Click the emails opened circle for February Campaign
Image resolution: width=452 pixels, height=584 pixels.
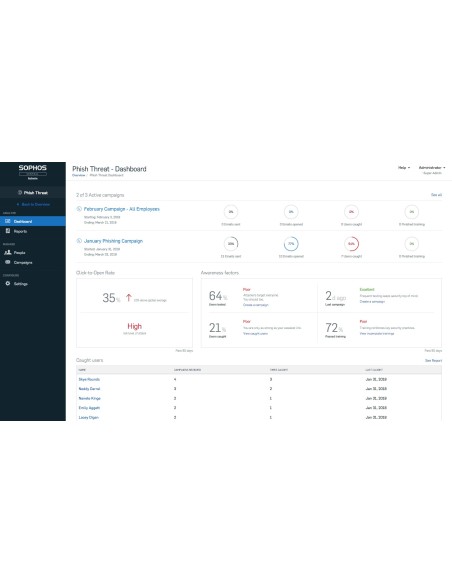click(291, 212)
